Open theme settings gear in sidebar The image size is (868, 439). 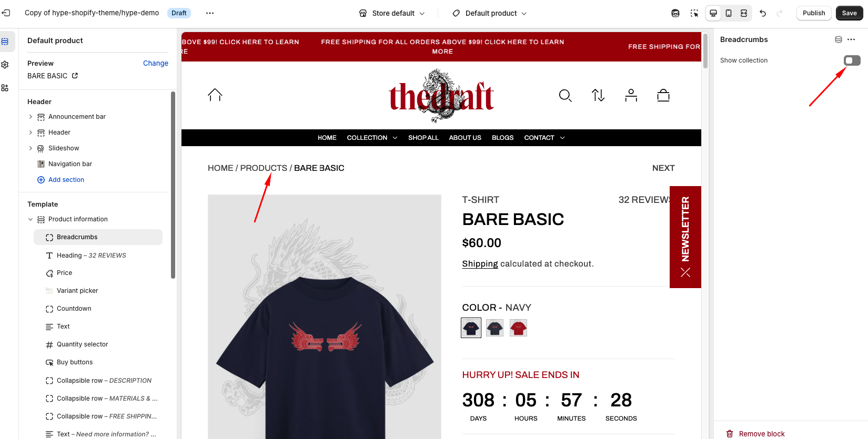click(x=5, y=65)
